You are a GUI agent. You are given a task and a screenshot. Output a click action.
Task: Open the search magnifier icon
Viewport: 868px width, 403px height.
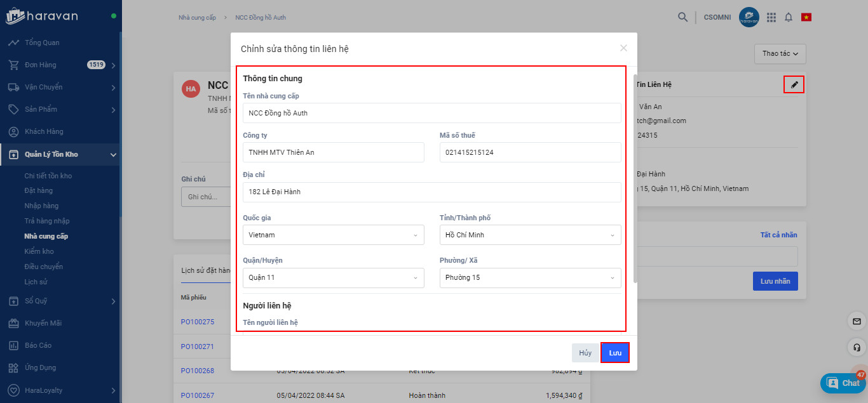[682, 17]
